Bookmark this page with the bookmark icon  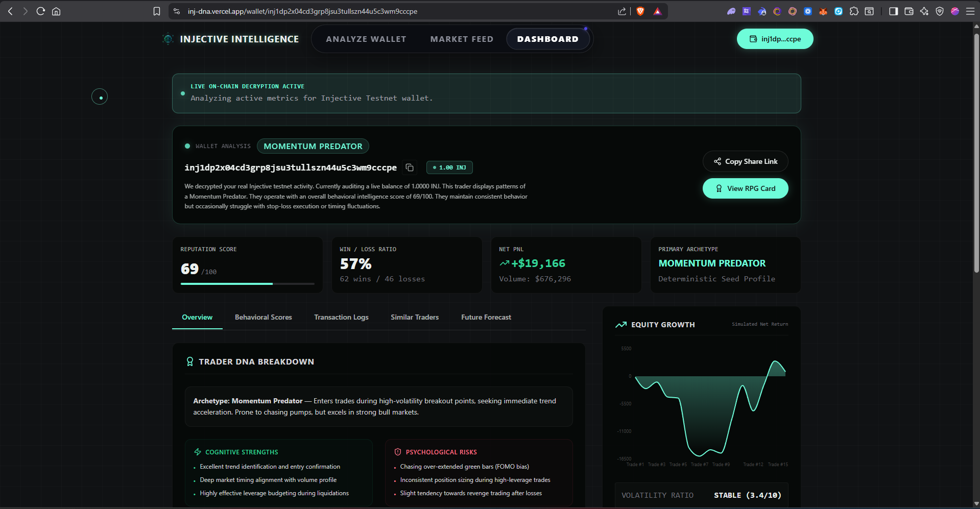157,11
